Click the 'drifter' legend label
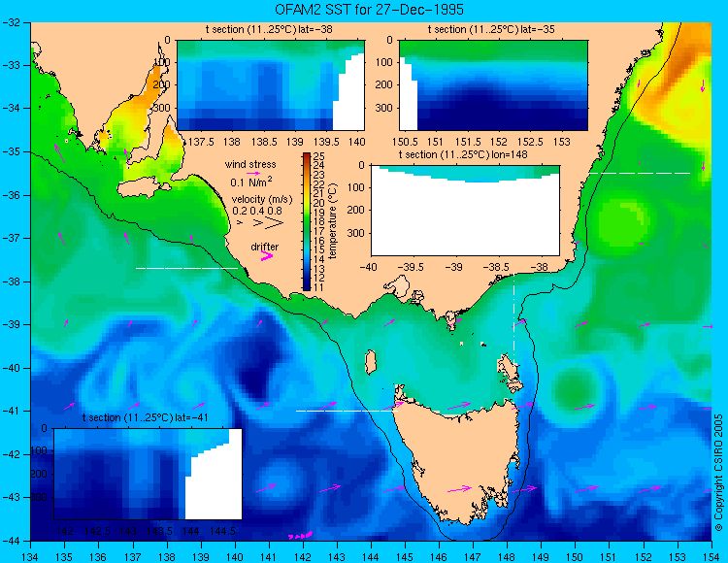The width and height of the screenshot is (728, 563). (265, 247)
